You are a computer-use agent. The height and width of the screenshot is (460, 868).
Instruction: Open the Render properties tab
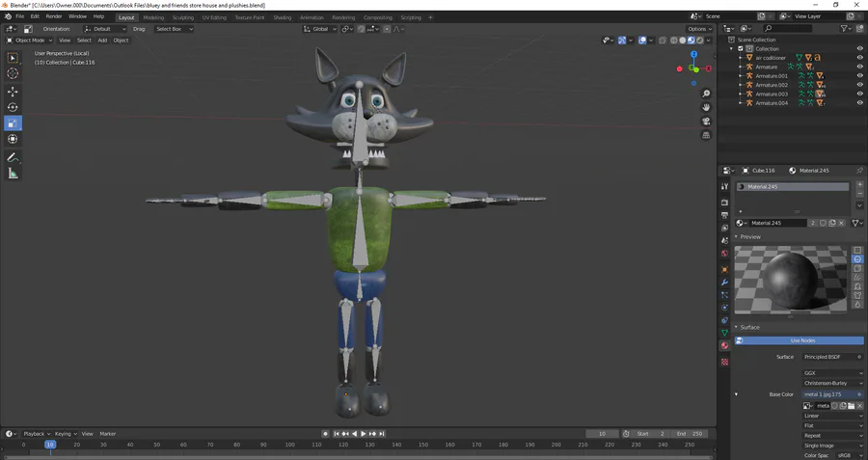(724, 203)
